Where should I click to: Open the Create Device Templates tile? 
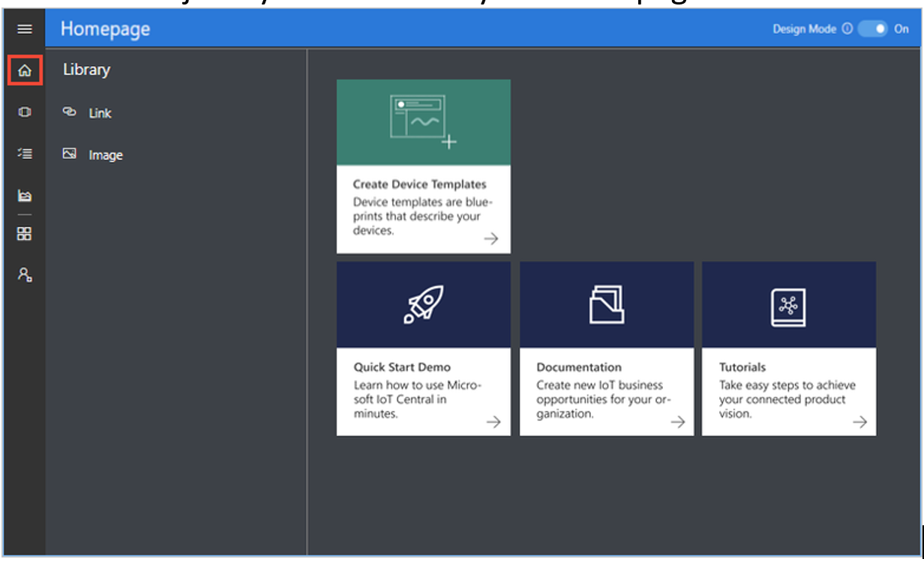pos(424,166)
